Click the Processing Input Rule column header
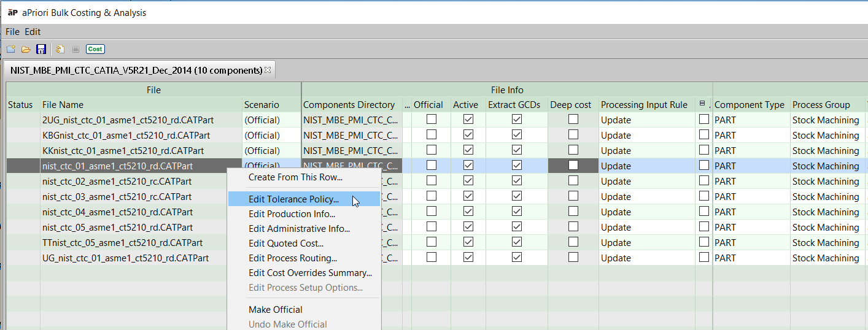Image resolution: width=868 pixels, height=330 pixels. pyautogui.click(x=647, y=105)
